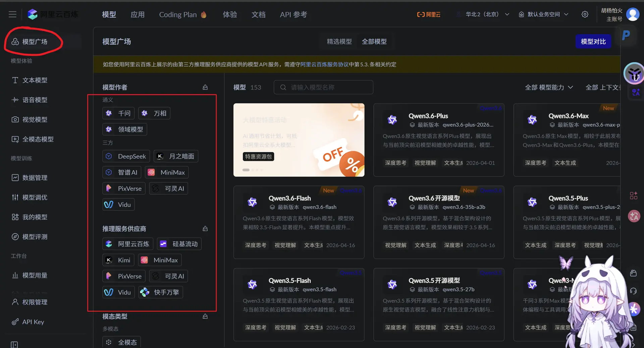Filter by DeepSeek author
The width and height of the screenshot is (644, 348).
[x=126, y=156]
